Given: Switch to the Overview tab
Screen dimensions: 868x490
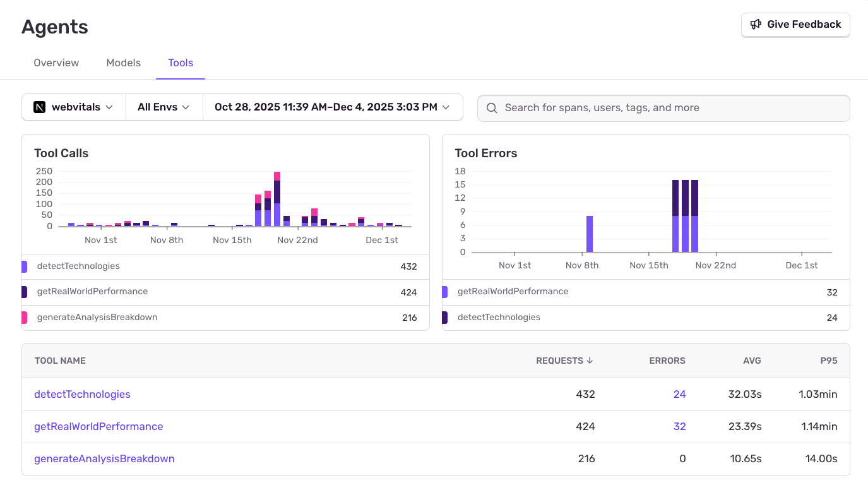Looking at the screenshot, I should pyautogui.click(x=56, y=63).
